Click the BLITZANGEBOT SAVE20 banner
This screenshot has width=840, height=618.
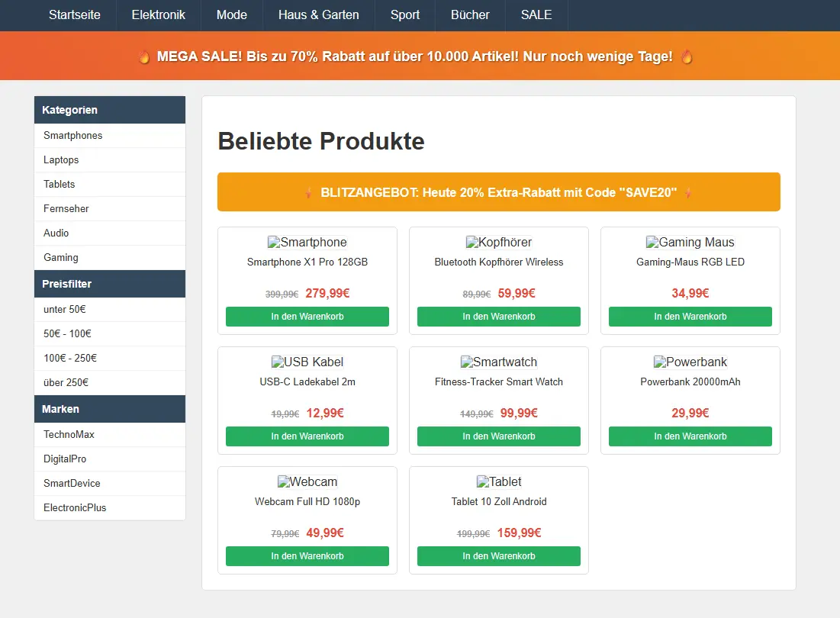(x=498, y=192)
